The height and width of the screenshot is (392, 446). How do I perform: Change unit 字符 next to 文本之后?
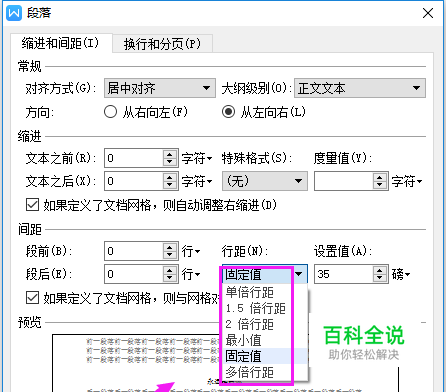click(197, 182)
